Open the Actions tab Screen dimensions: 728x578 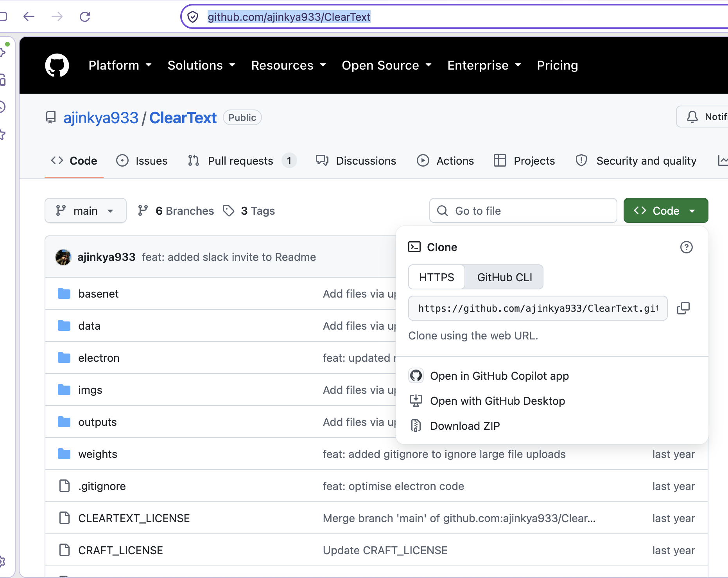coord(445,161)
